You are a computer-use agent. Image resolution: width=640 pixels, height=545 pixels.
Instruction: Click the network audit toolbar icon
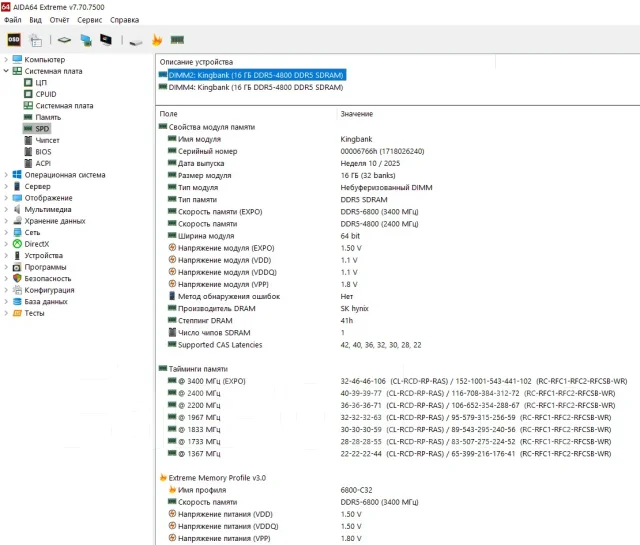86,40
